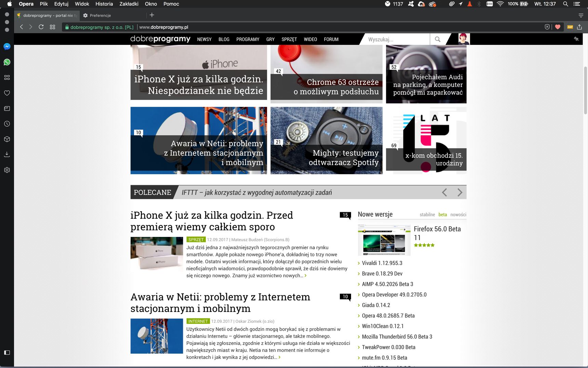Open IFTTT recommended article link
This screenshot has width=588, height=368.
click(257, 192)
